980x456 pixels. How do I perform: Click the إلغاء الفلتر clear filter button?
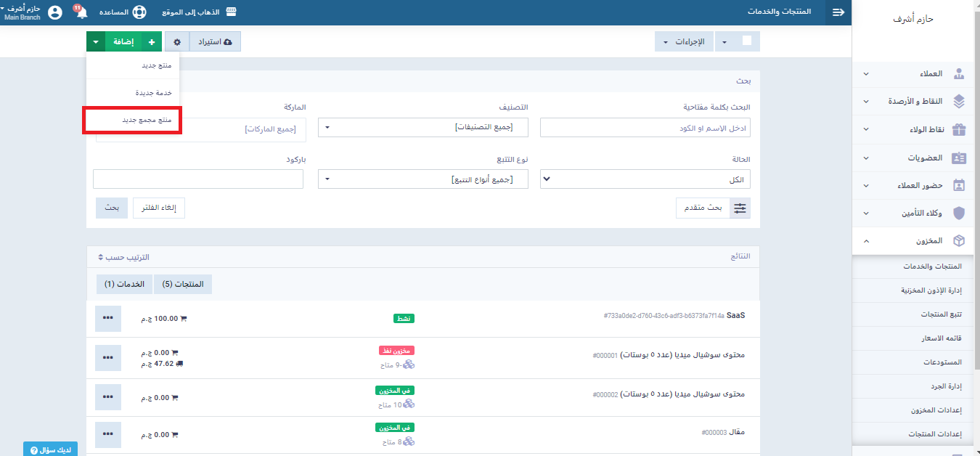(159, 208)
